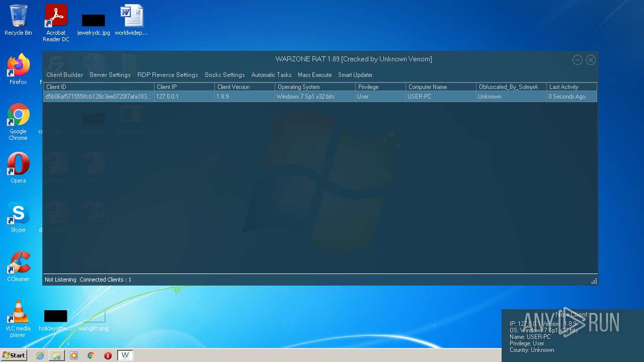644x362 pixels.
Task: Open Acrobat Reader DC desktop icon
Action: tap(56, 23)
